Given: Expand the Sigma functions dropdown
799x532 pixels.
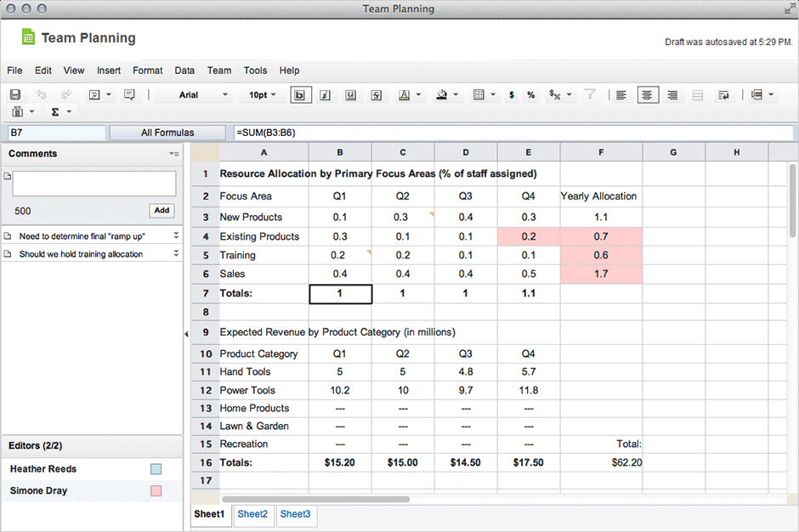Looking at the screenshot, I should coord(60,111).
